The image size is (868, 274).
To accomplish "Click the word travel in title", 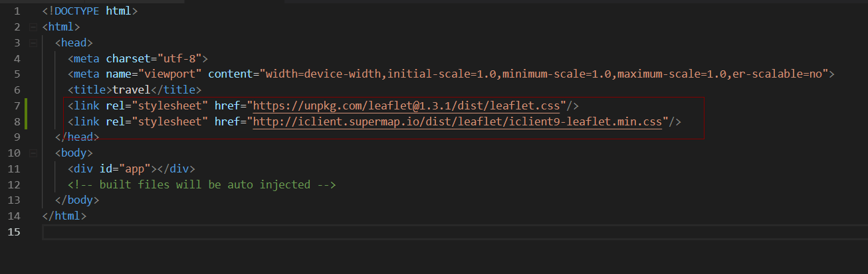I will click(x=132, y=90).
